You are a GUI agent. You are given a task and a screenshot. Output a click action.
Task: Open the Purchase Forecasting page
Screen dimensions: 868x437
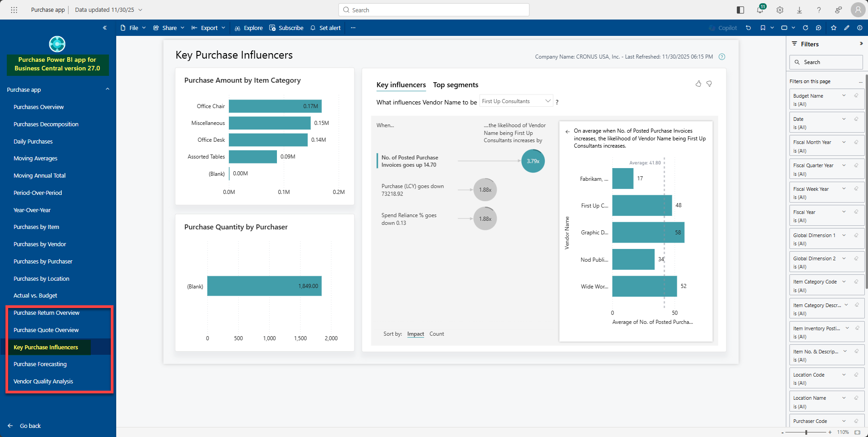(40, 364)
